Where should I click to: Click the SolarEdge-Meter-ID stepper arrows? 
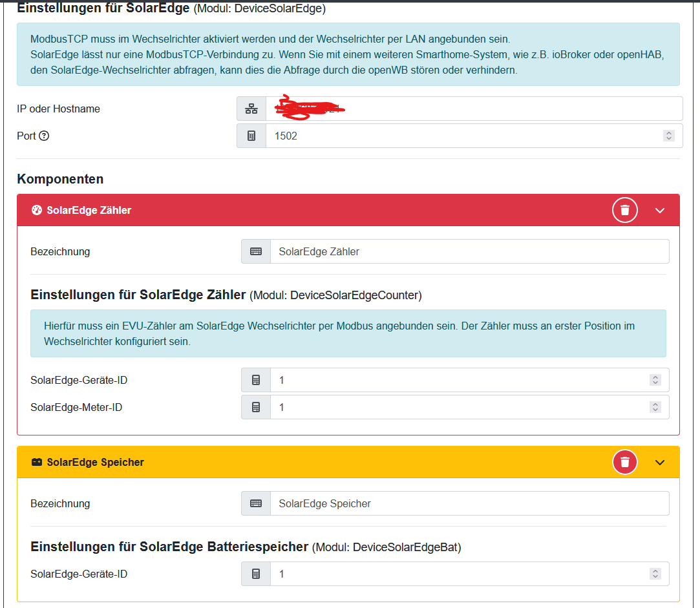point(655,407)
